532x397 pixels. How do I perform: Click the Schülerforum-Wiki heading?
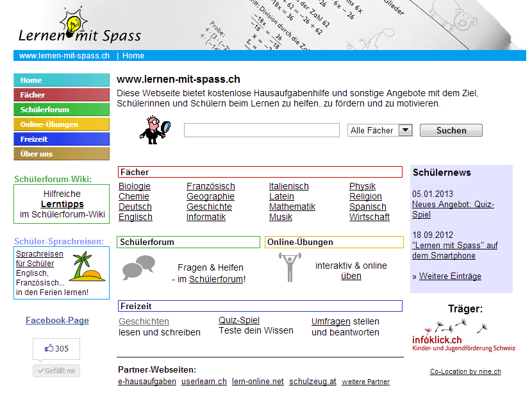[53, 180]
